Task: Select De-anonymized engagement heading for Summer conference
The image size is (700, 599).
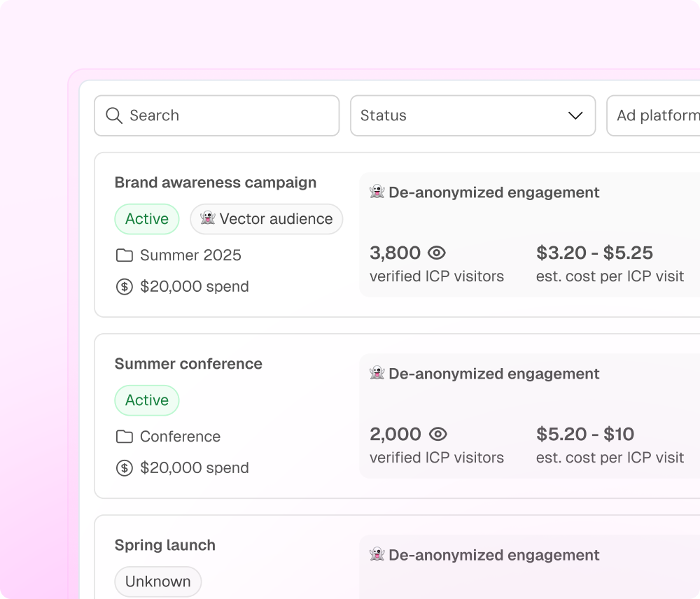Action: 494,374
